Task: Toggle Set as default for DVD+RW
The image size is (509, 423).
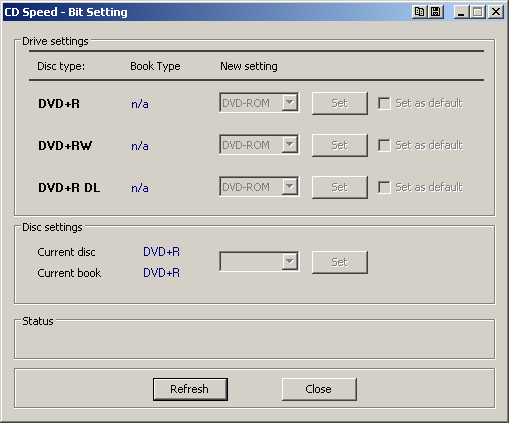Action: (384, 145)
